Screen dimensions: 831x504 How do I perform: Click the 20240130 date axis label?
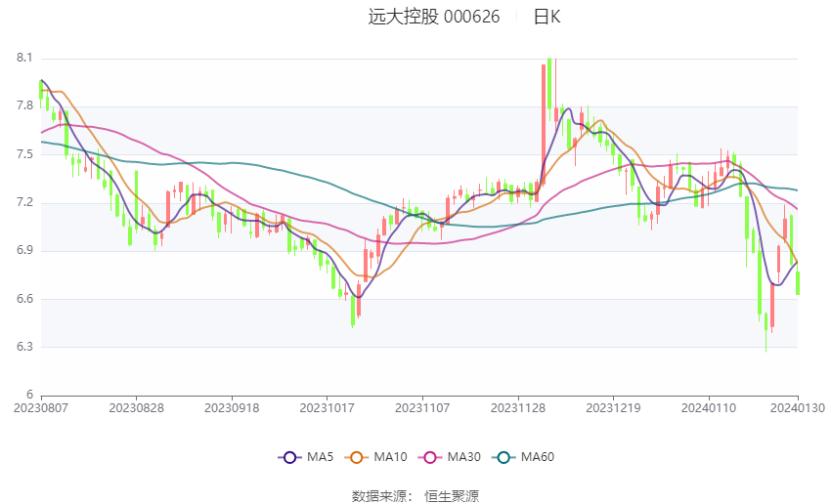click(x=798, y=408)
